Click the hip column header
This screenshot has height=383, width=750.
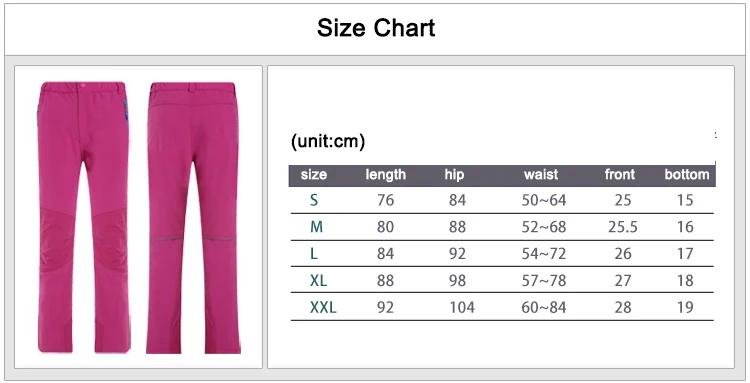[454, 175]
